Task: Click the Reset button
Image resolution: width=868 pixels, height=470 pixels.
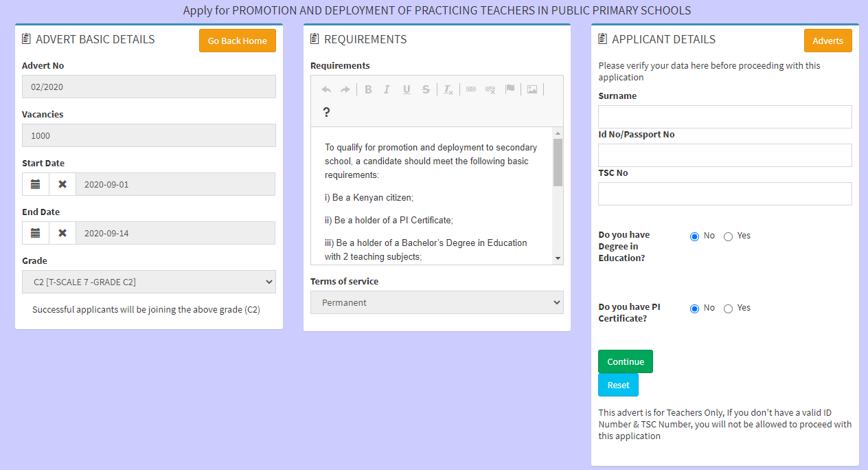Action: [618, 385]
